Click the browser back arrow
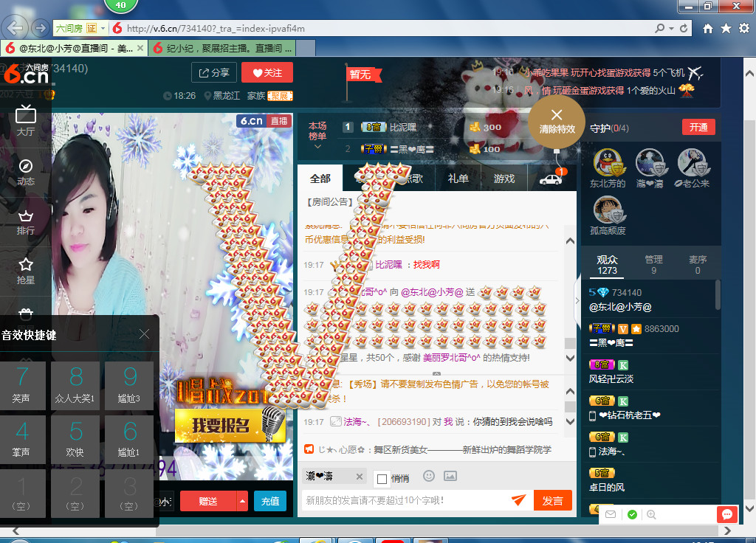The image size is (756, 543). point(16,28)
